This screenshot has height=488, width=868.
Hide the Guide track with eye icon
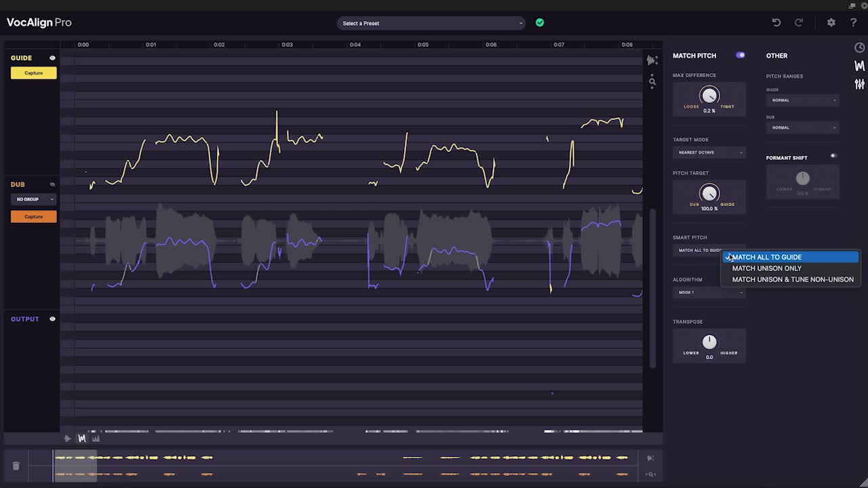click(52, 58)
